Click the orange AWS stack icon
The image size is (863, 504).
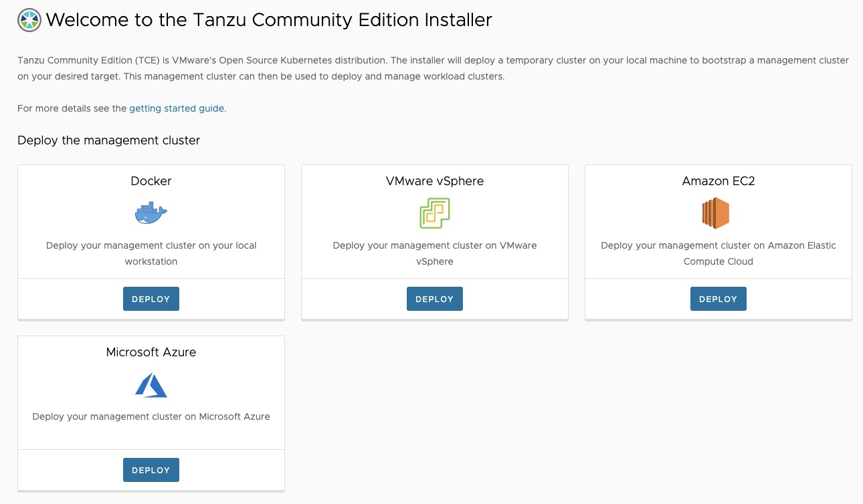click(x=718, y=213)
